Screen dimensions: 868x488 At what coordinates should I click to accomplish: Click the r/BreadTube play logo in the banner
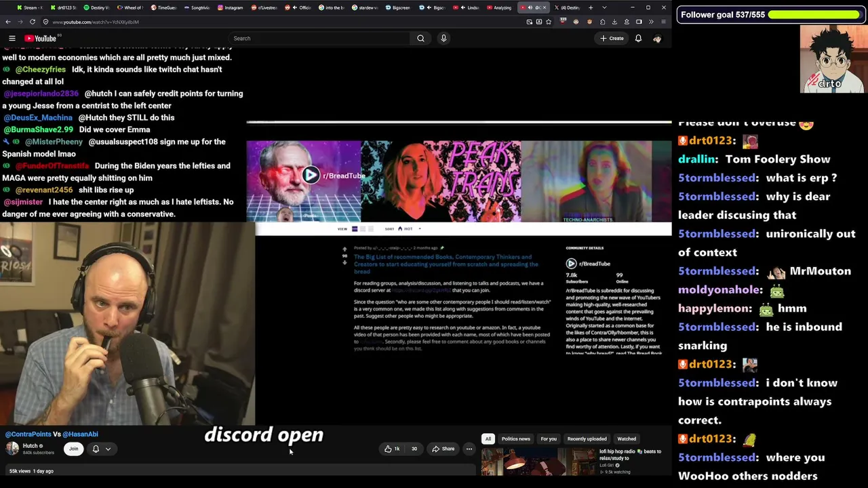(x=311, y=176)
